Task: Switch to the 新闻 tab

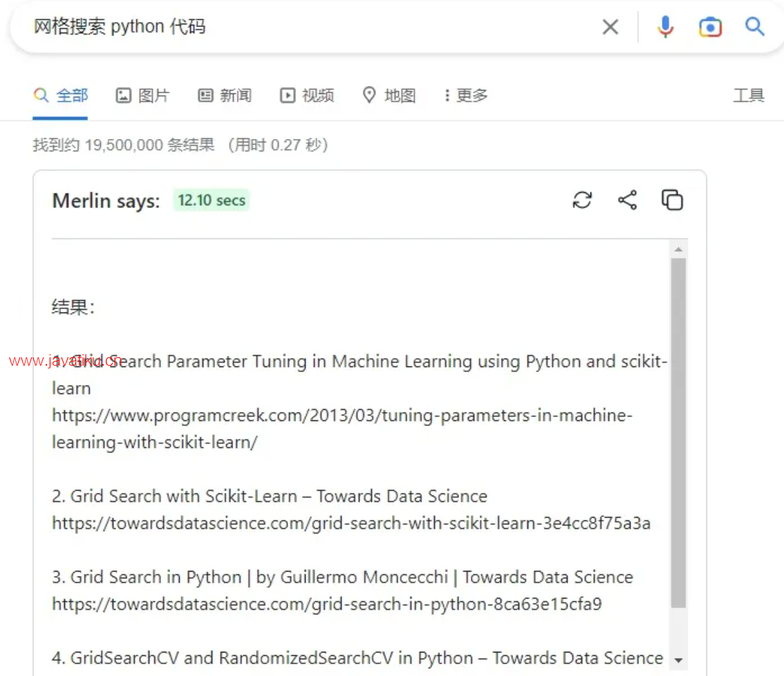Action: tap(225, 95)
